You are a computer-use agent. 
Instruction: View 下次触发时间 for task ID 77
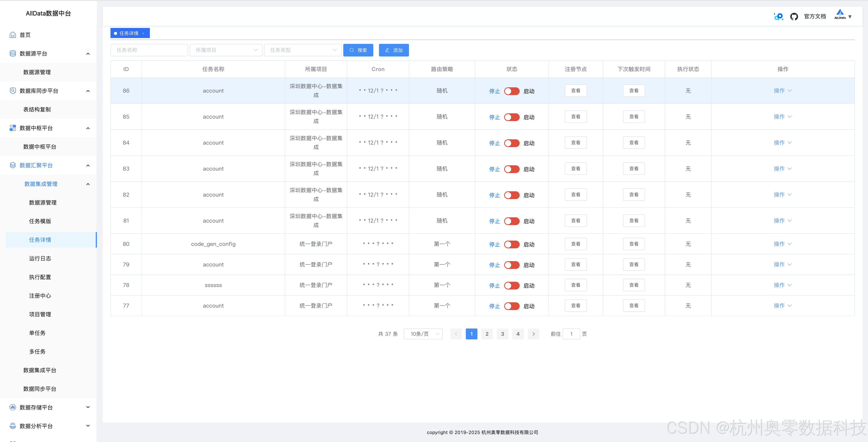(x=634, y=305)
